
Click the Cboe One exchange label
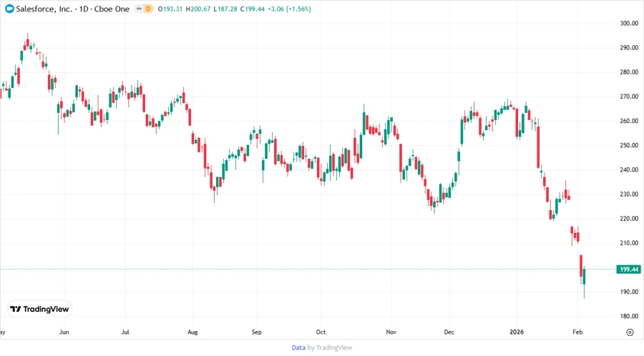click(112, 9)
